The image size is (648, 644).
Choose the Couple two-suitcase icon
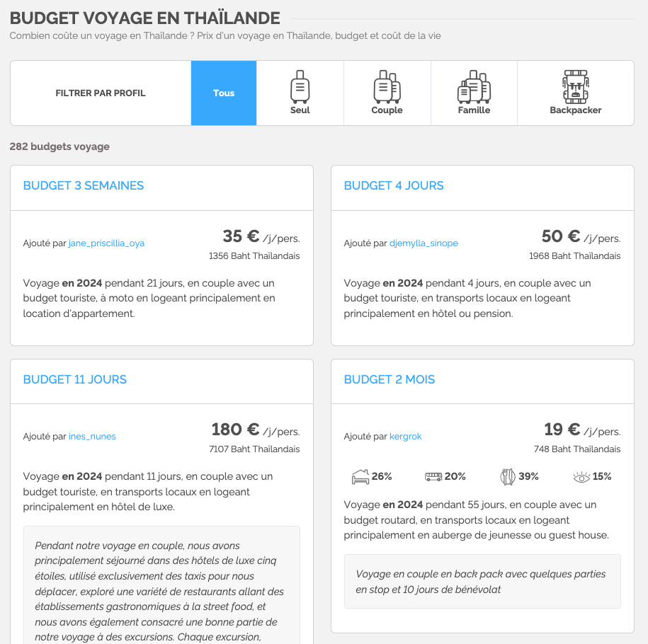pyautogui.click(x=387, y=87)
